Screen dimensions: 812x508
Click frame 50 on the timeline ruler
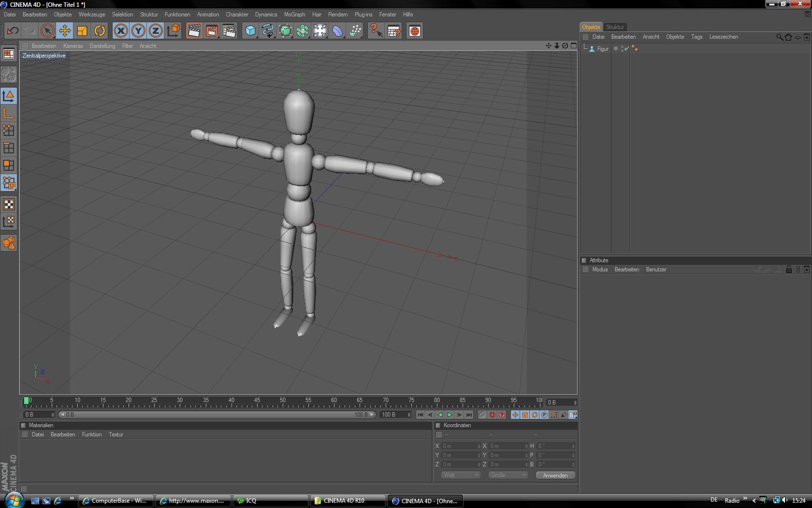(x=282, y=402)
